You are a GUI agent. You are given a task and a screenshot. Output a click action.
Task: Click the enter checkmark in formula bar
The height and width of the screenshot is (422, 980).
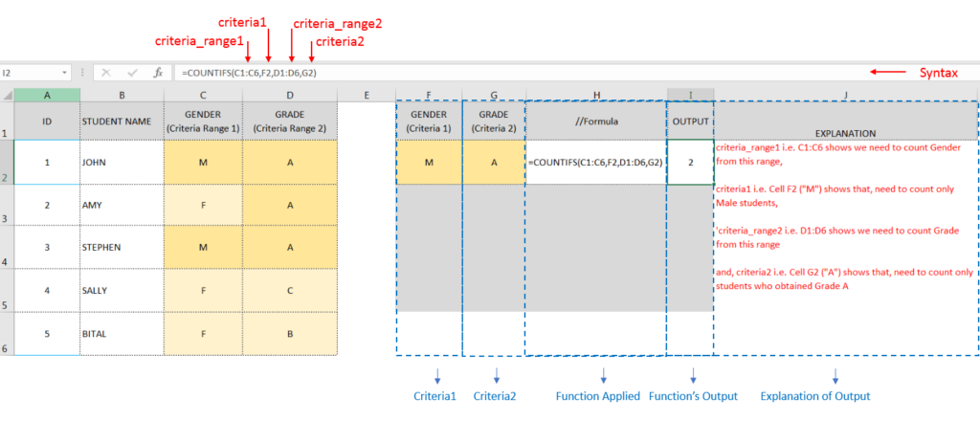click(132, 73)
